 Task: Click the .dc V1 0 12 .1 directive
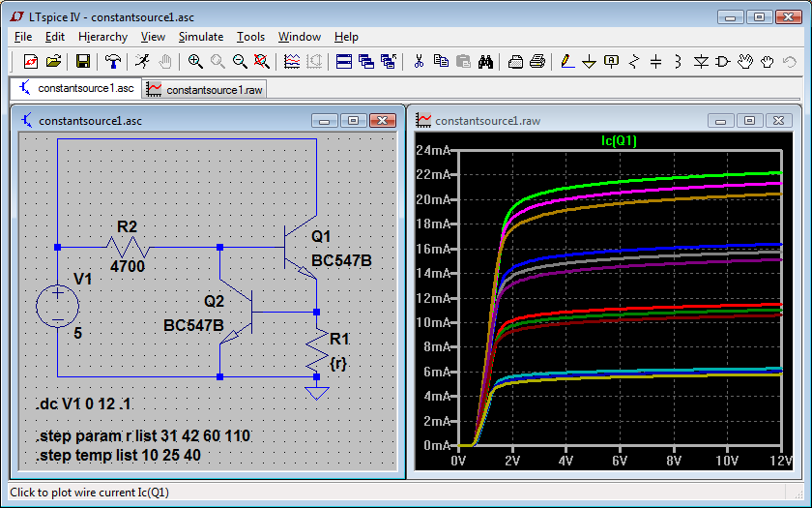coord(83,403)
